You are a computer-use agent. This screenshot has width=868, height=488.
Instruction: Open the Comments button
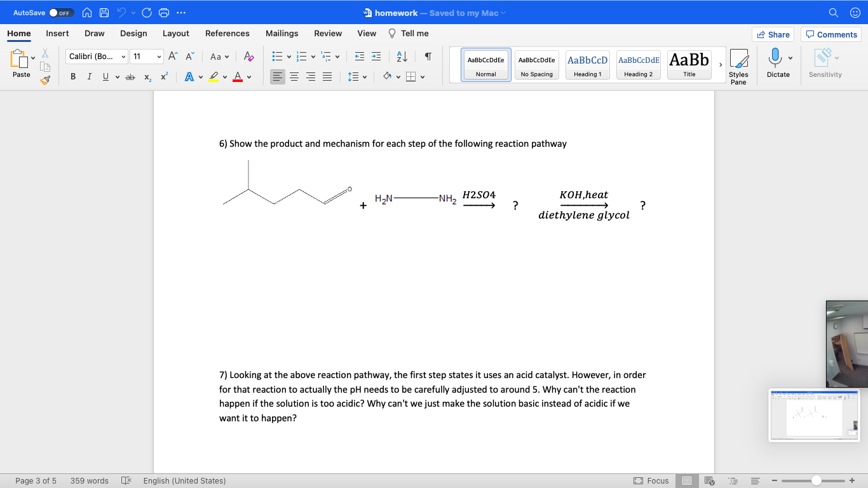[831, 34]
